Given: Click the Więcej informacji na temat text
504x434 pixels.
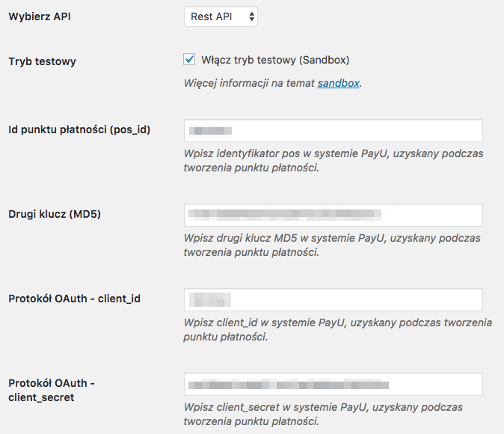Looking at the screenshot, I should click(x=249, y=83).
